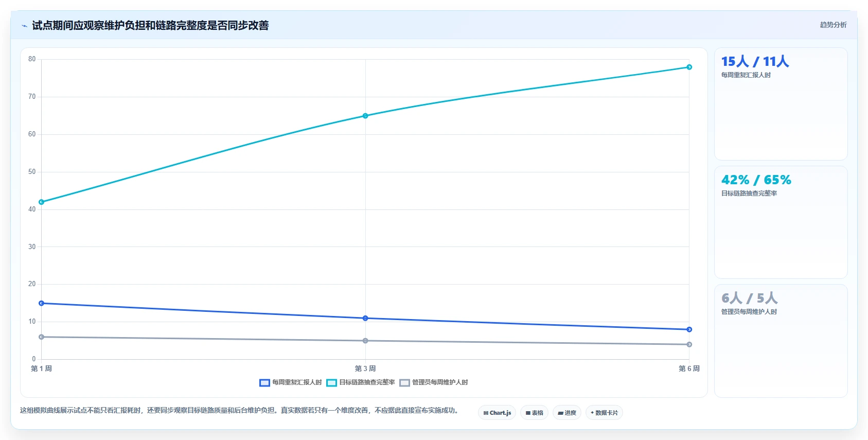Click the heading 试点期间应观察维护负担和链路完整度是否同步改善

coord(150,26)
